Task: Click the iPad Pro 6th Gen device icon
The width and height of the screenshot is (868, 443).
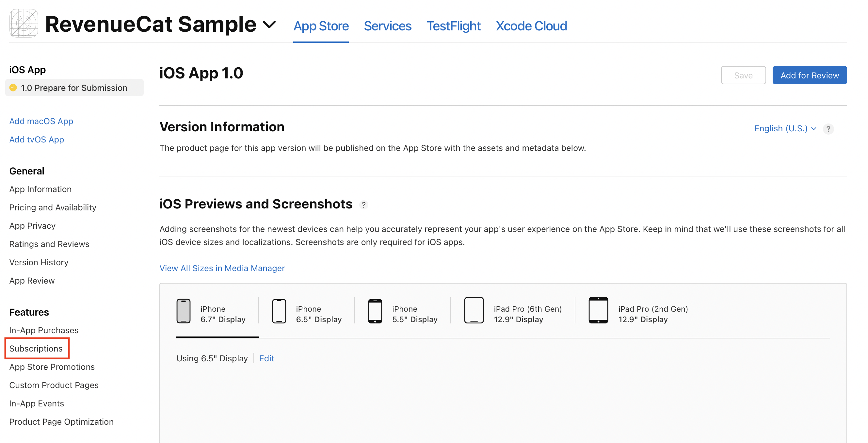Action: tap(474, 310)
